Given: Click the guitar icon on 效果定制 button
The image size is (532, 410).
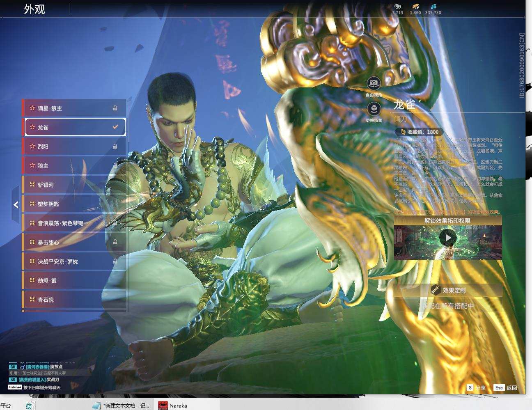Looking at the screenshot, I should [x=435, y=290].
